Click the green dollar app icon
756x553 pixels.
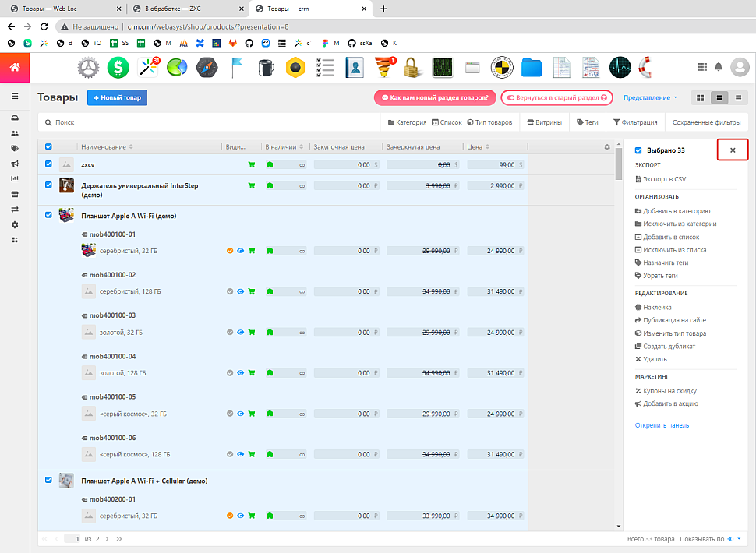coord(118,68)
